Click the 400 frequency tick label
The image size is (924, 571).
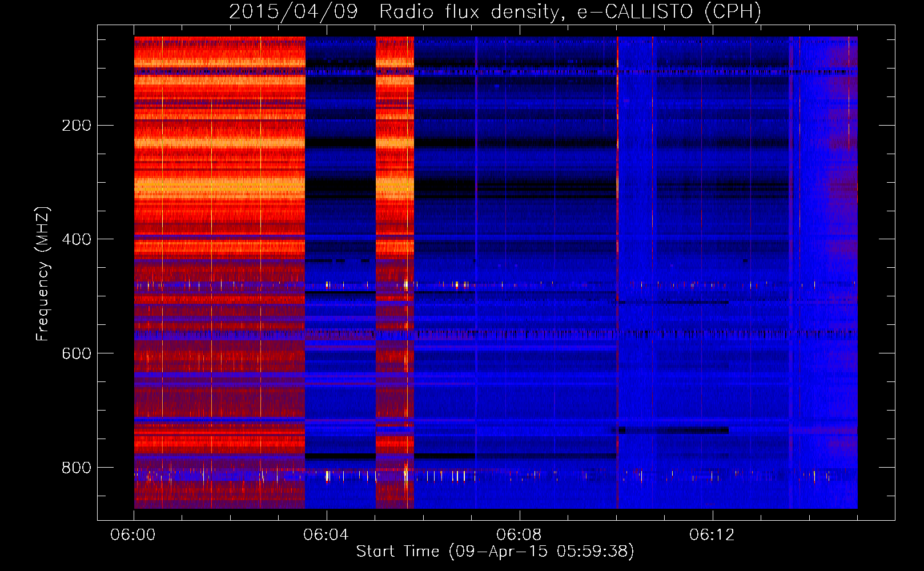click(77, 239)
